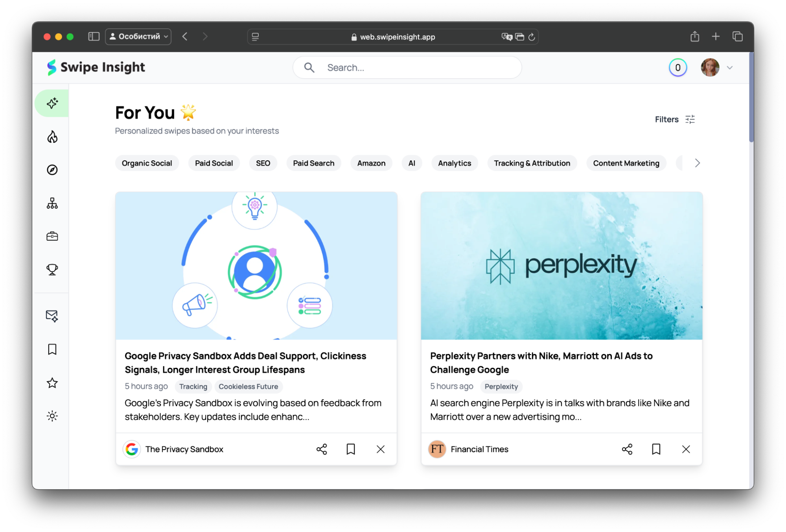The height and width of the screenshot is (532, 786).
Task: Select the Paid Search filter tab
Action: click(x=314, y=163)
